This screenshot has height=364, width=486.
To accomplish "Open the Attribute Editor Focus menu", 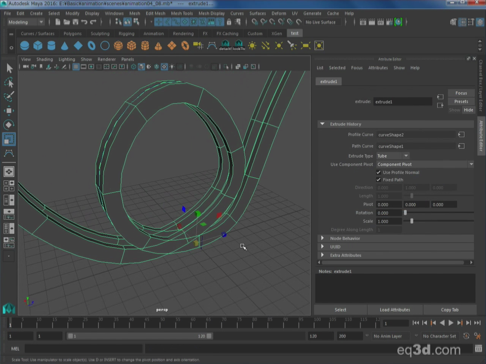I will (x=357, y=68).
